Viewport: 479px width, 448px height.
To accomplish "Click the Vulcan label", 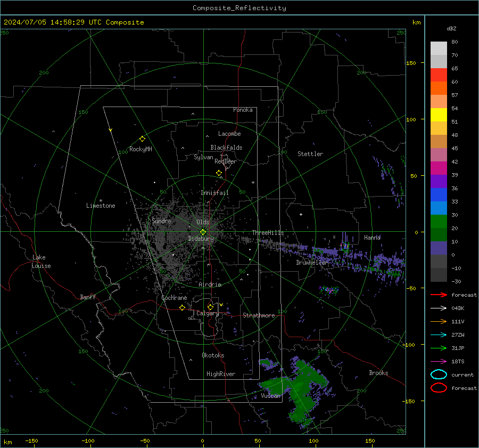I will pyautogui.click(x=270, y=396).
